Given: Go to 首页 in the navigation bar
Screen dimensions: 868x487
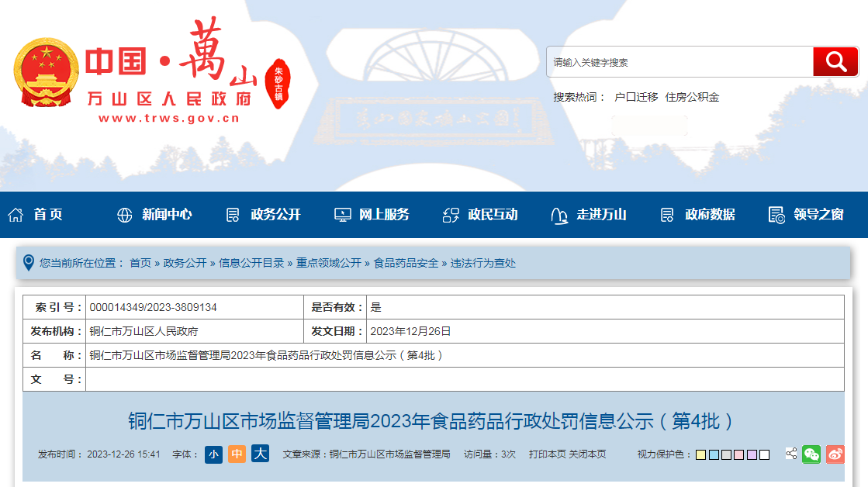Looking at the screenshot, I should pyautogui.click(x=36, y=215).
